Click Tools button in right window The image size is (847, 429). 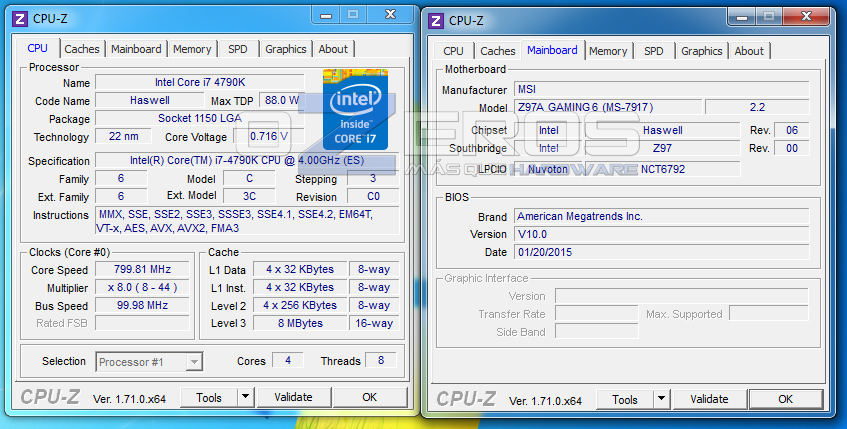point(625,400)
